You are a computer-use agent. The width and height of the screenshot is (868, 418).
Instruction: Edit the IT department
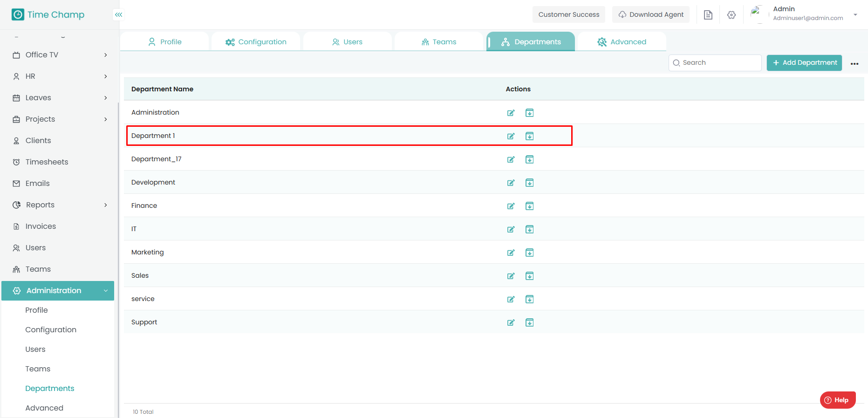(511, 229)
